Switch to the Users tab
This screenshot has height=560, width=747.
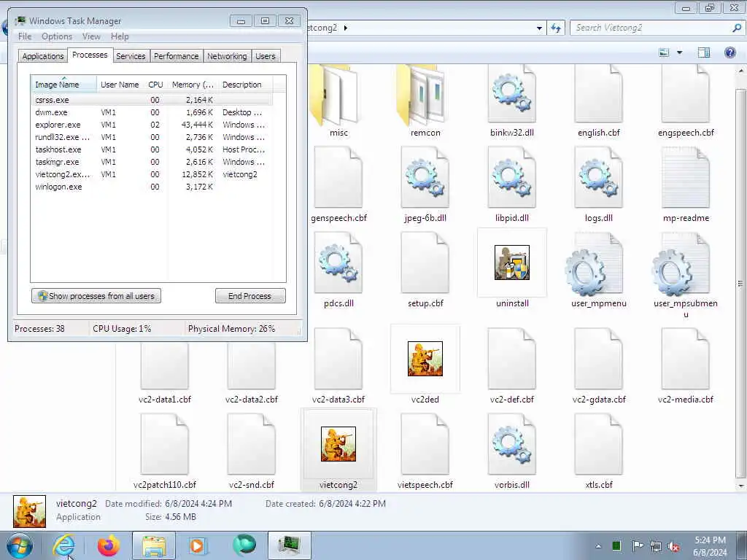point(266,56)
